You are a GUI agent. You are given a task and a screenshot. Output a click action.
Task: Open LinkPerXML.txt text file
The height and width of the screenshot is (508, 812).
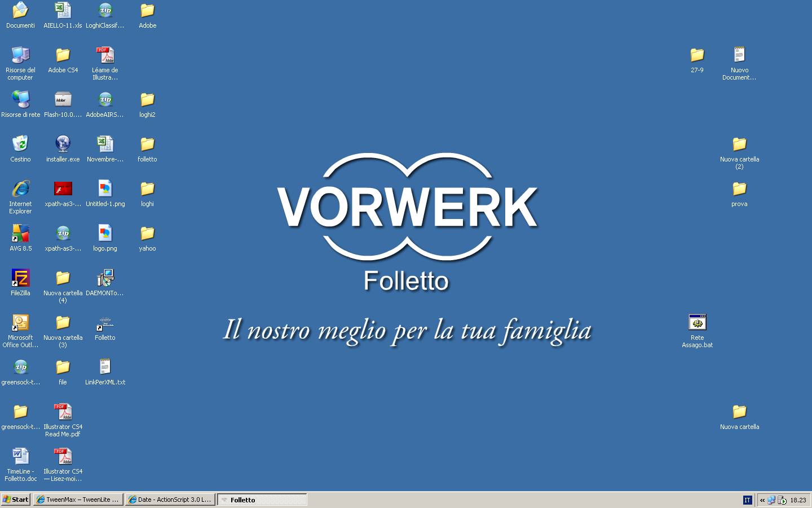(105, 367)
